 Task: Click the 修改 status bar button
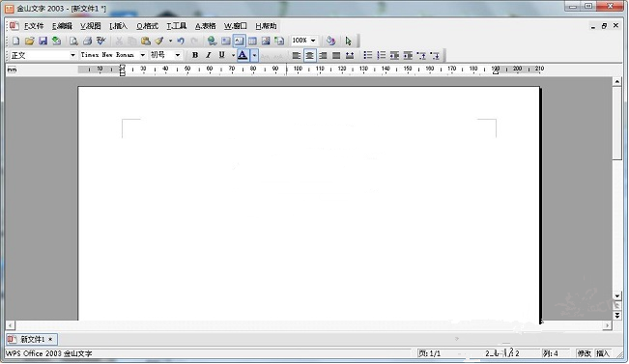[x=584, y=353]
